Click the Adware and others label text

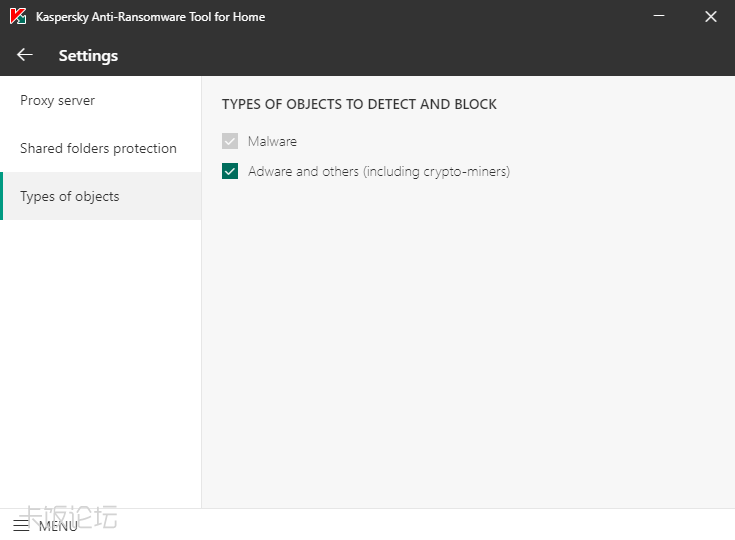point(379,172)
